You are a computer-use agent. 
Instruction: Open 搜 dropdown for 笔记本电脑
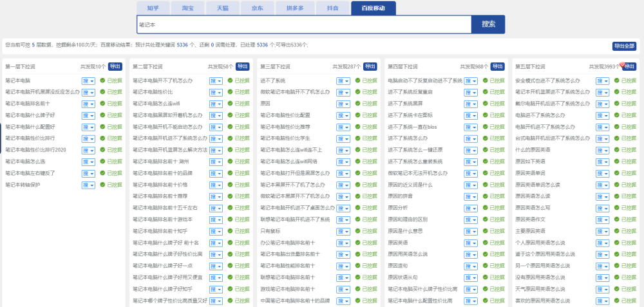tap(88, 81)
